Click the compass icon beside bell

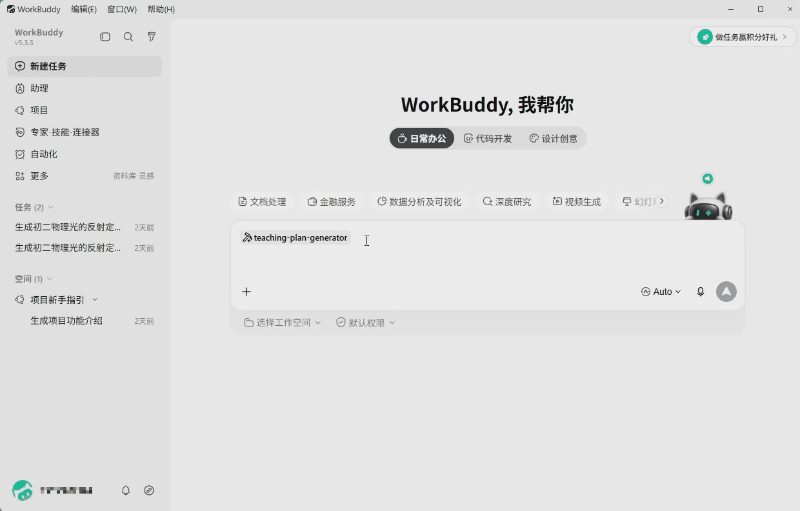[x=149, y=491]
